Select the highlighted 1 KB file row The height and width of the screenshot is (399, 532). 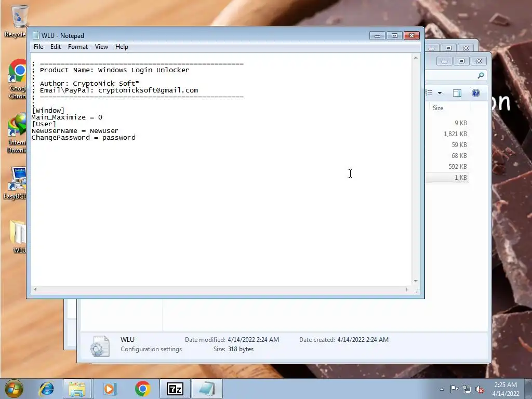(447, 178)
